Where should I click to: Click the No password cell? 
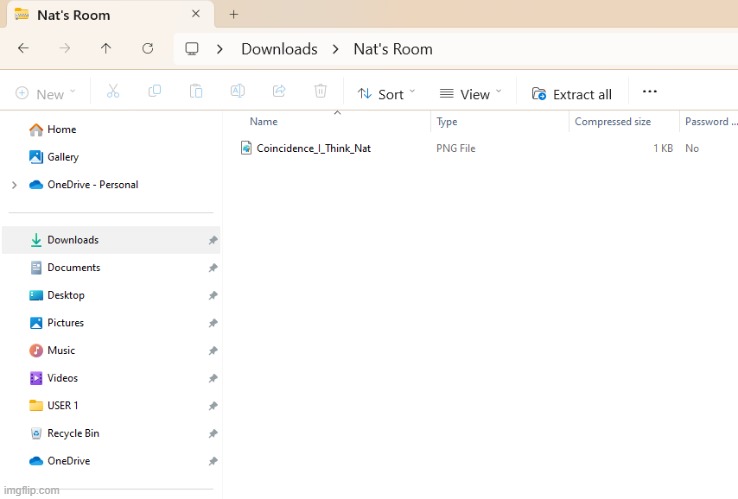(692, 148)
